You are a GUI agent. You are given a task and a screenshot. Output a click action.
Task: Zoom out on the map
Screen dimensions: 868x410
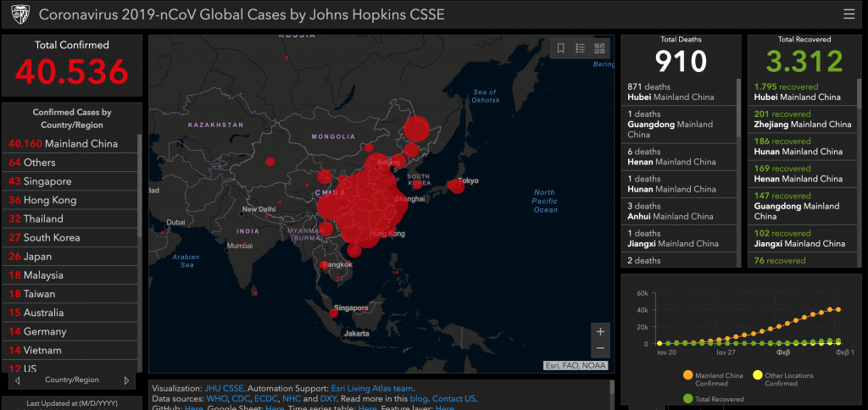(x=600, y=348)
